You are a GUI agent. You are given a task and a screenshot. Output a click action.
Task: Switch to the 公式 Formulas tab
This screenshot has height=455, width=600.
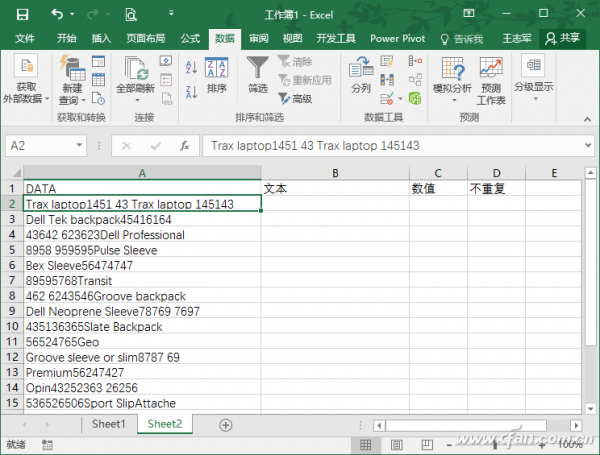[x=190, y=38]
